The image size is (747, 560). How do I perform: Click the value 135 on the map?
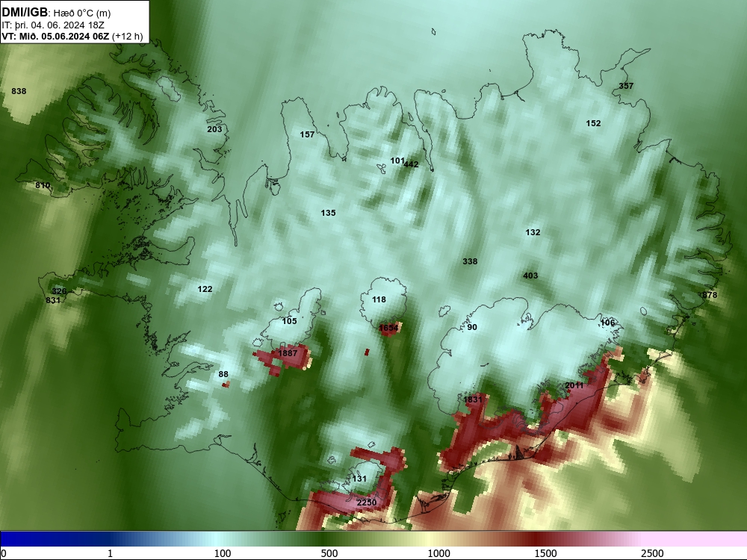[x=328, y=213]
